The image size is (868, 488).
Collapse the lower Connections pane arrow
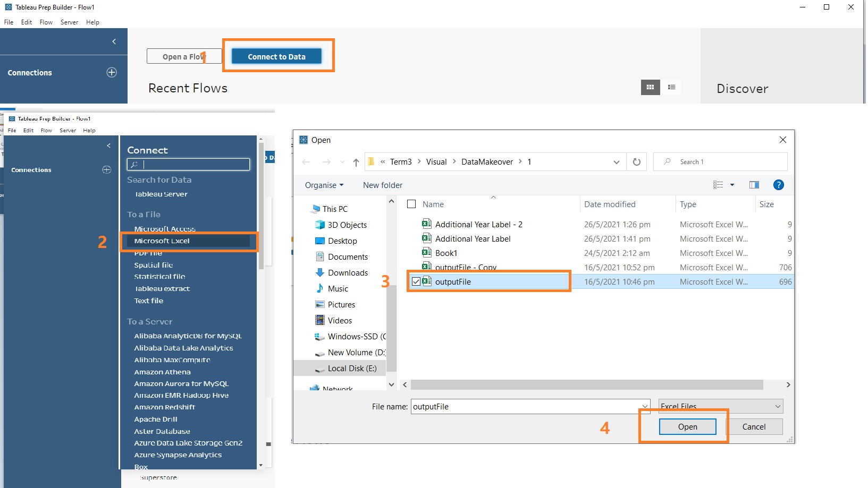(108, 145)
